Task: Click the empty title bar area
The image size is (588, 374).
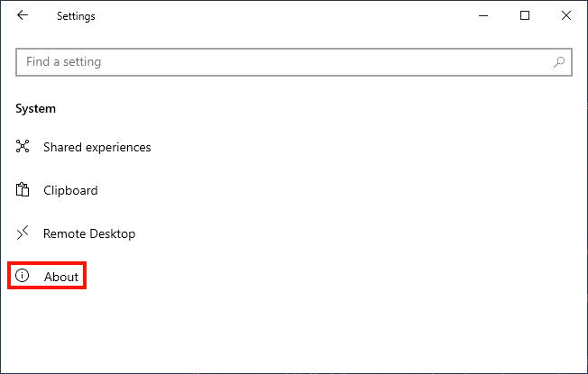Action: point(271,15)
